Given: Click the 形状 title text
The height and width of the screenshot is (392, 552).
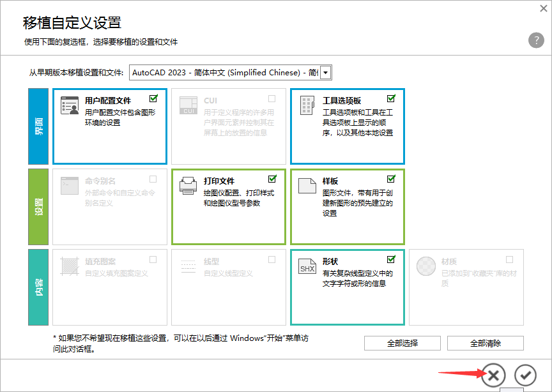Looking at the screenshot, I should coord(330,262).
